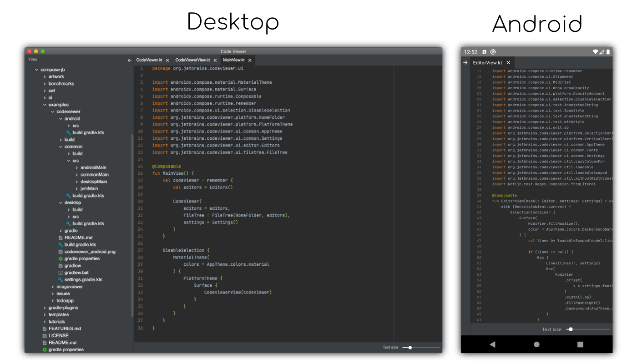Open the FEATURES.md file
Viewport: 637px width, 364px height.
65,329
